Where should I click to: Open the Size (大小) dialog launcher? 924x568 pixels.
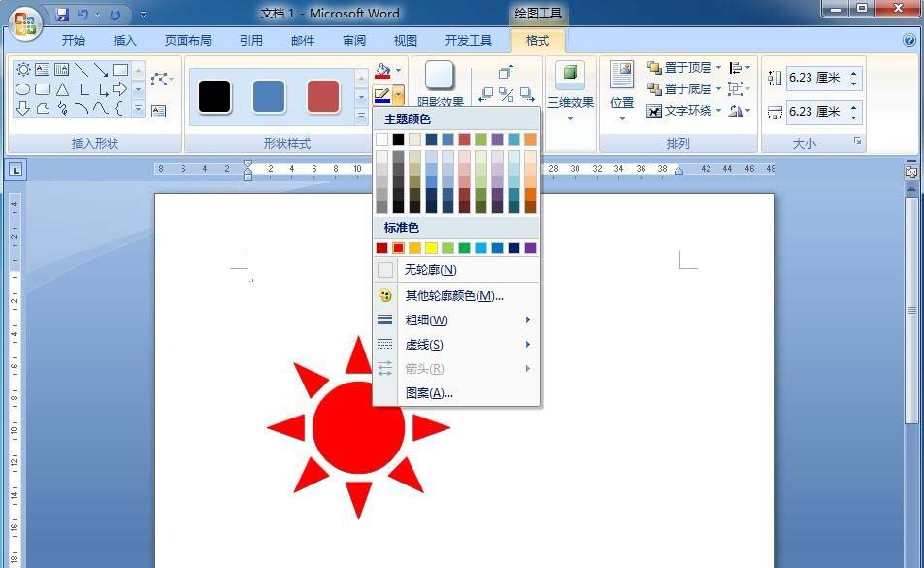[857, 142]
